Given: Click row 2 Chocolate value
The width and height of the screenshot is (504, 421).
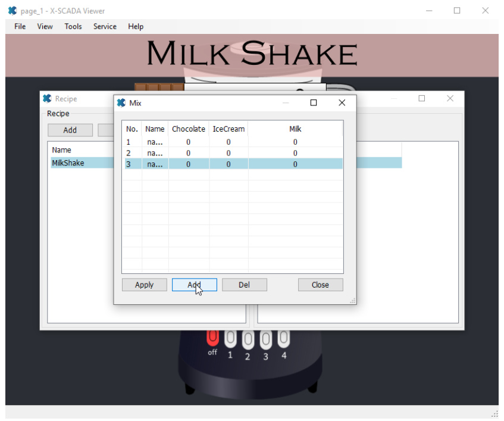Looking at the screenshot, I should [189, 153].
